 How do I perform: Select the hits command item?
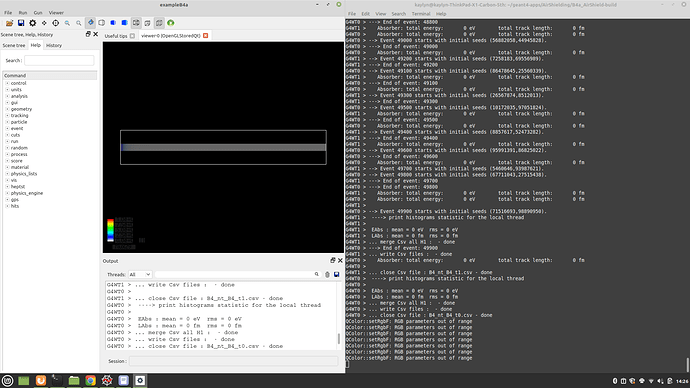15,206
